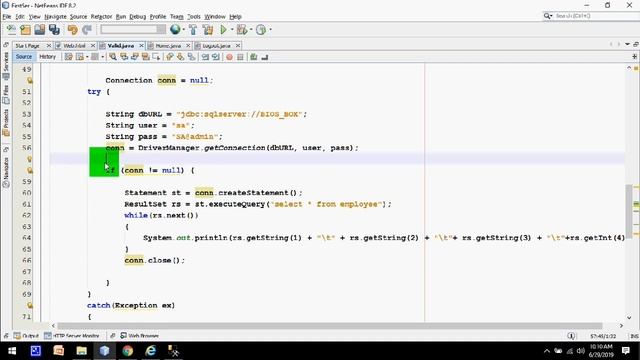Open the Refactor menu
This screenshot has width=640, height=360.
click(101, 17)
